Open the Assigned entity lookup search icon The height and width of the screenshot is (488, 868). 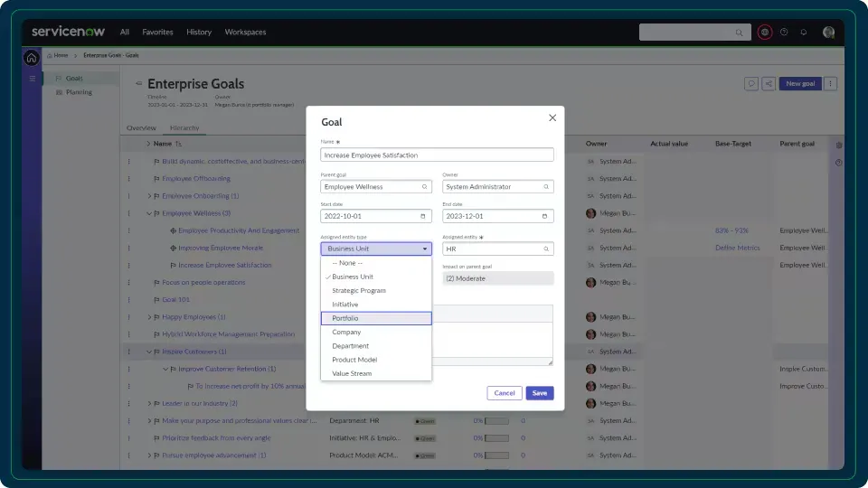pos(546,249)
